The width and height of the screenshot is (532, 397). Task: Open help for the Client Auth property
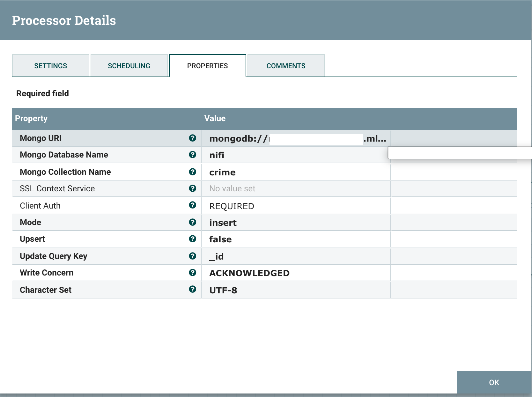(193, 205)
